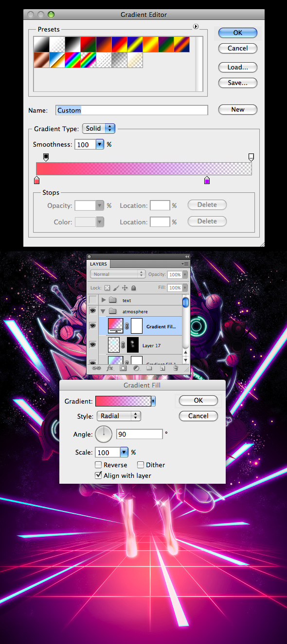Enable the Dither checkbox
The height and width of the screenshot is (644, 287).
click(141, 465)
